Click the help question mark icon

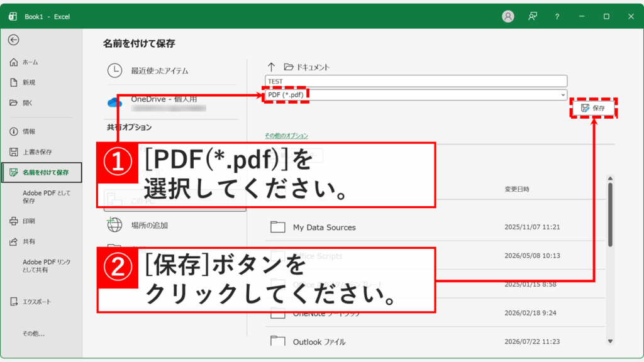pyautogui.click(x=557, y=16)
